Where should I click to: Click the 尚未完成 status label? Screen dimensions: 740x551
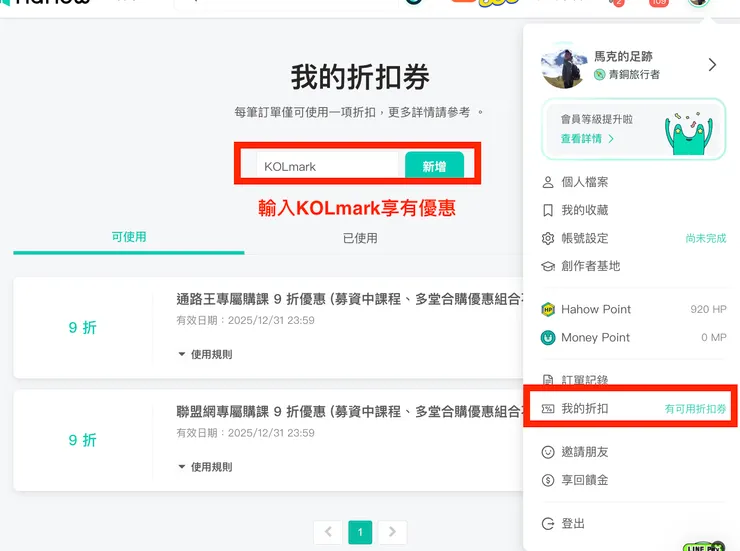[x=706, y=238]
